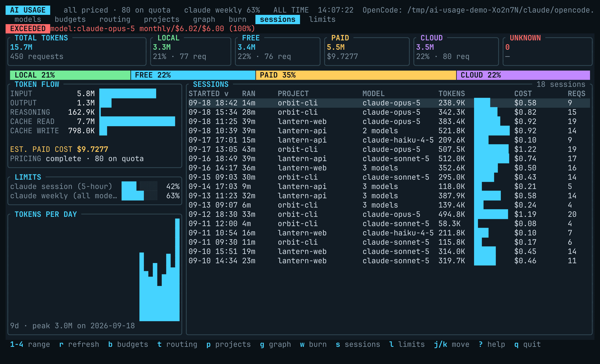Select the 09-10 15:51 lantern-web session
The height and width of the screenshot is (364, 600).
tap(389, 251)
